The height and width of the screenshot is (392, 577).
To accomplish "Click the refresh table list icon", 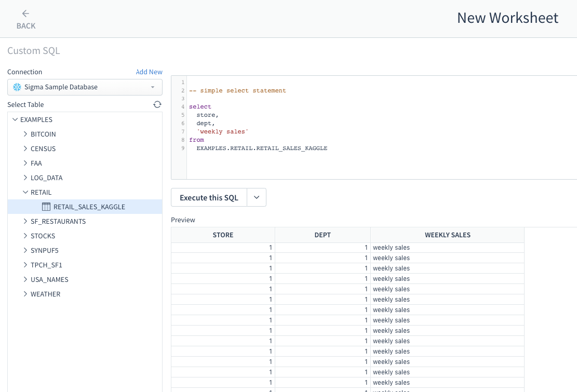I will [157, 104].
